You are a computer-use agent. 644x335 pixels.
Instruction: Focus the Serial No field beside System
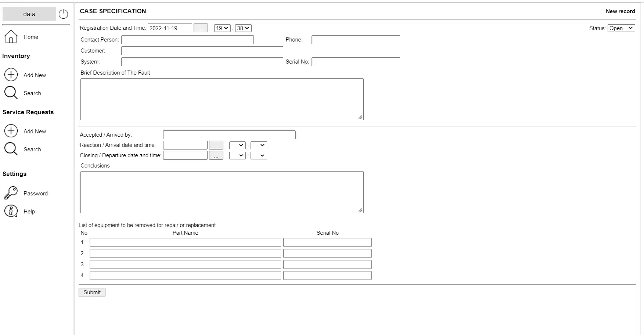click(356, 62)
